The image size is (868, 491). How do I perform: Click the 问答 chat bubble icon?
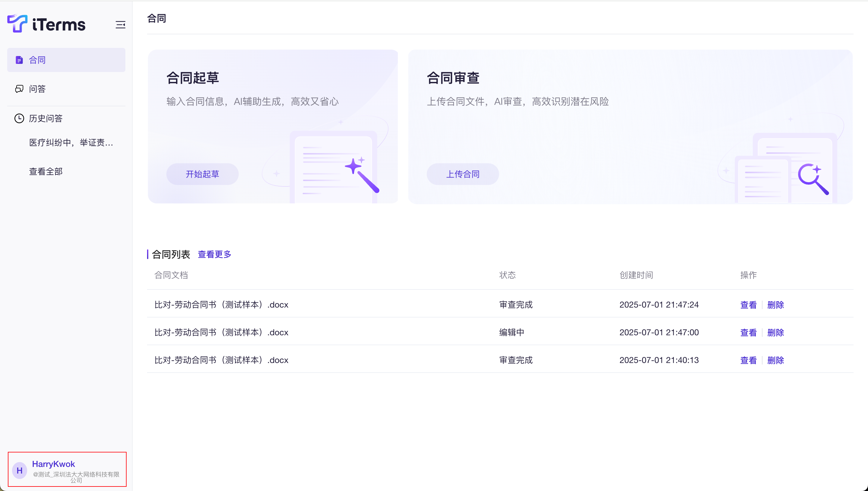(19, 89)
